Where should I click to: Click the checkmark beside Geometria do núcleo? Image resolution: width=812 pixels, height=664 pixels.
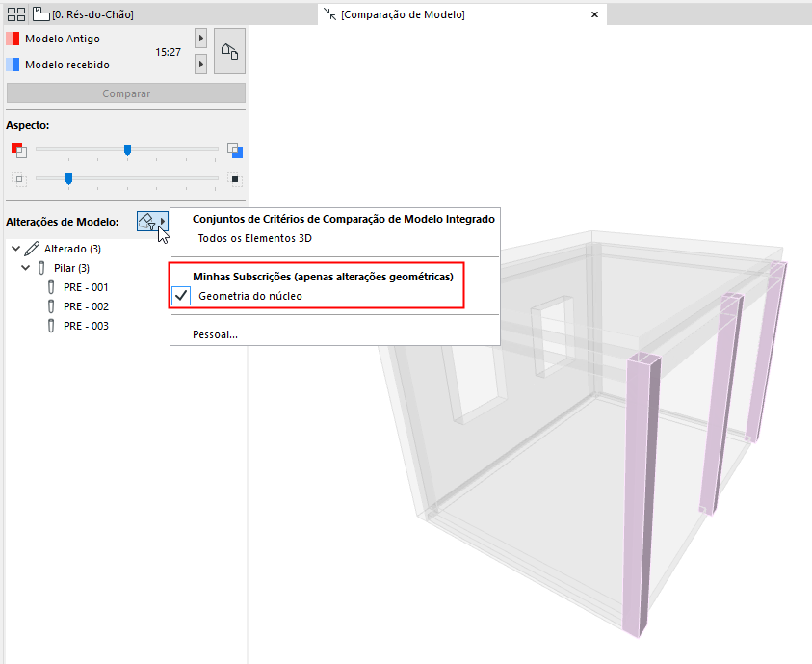click(181, 296)
